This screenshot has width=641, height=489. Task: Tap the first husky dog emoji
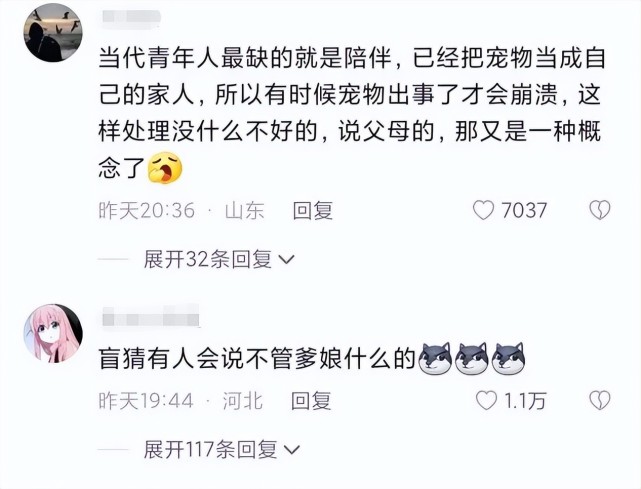pos(436,359)
